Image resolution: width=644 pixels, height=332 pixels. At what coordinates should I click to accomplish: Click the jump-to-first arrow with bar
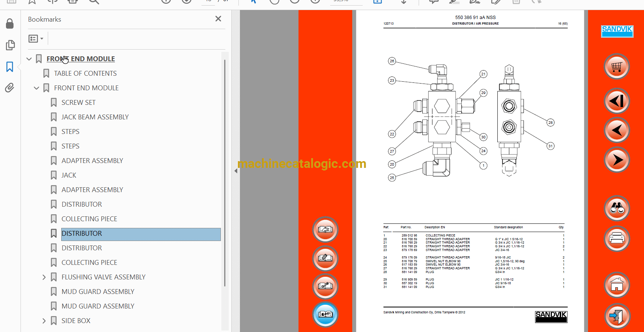(617, 101)
